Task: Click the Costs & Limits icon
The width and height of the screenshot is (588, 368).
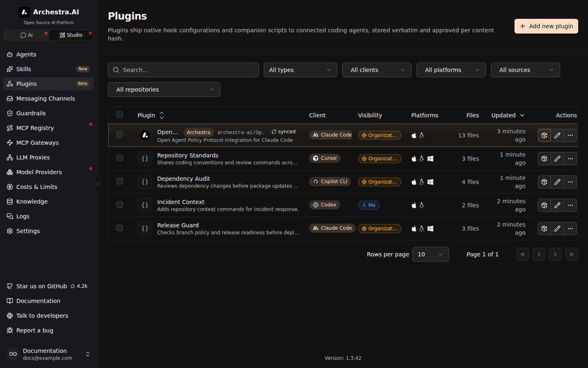Action: tap(10, 187)
